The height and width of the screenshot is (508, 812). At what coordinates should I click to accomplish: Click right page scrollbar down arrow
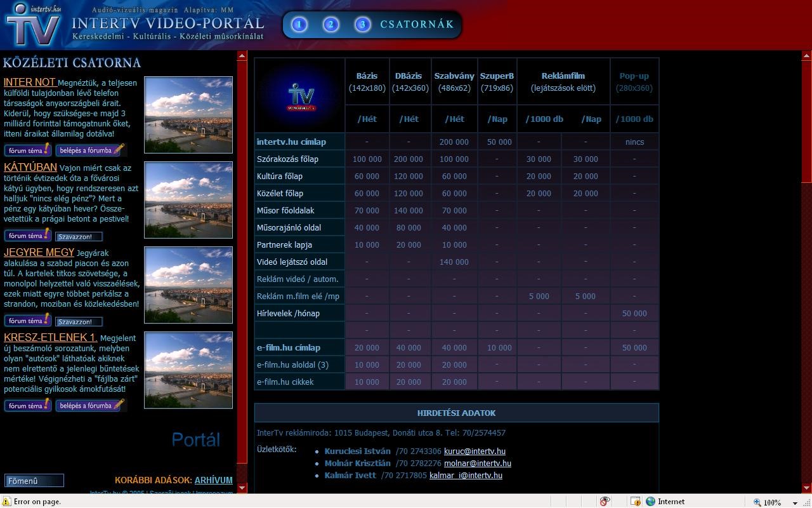(807, 488)
